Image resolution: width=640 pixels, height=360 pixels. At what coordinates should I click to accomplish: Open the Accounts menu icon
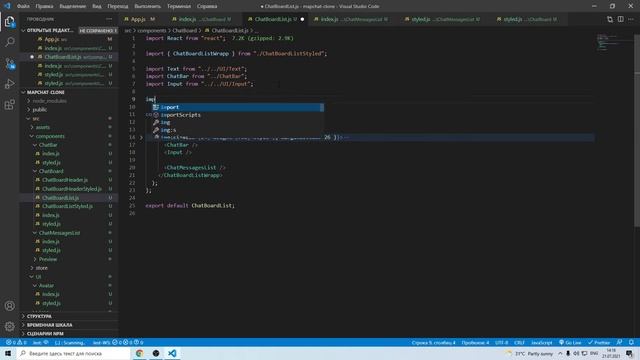point(9,306)
